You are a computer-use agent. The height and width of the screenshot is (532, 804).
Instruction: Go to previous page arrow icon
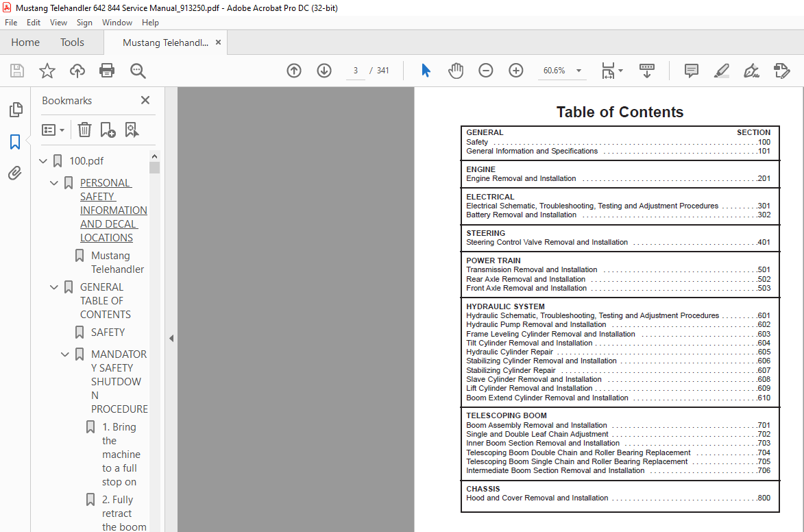point(294,71)
